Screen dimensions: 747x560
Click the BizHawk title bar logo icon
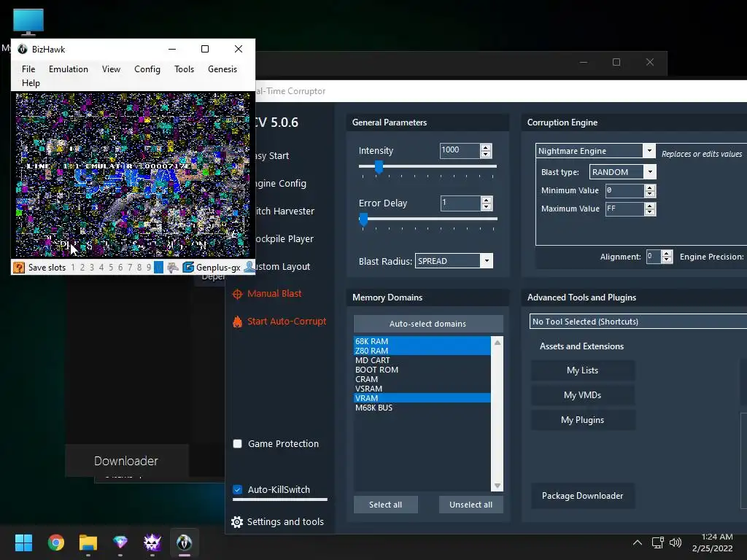point(23,49)
